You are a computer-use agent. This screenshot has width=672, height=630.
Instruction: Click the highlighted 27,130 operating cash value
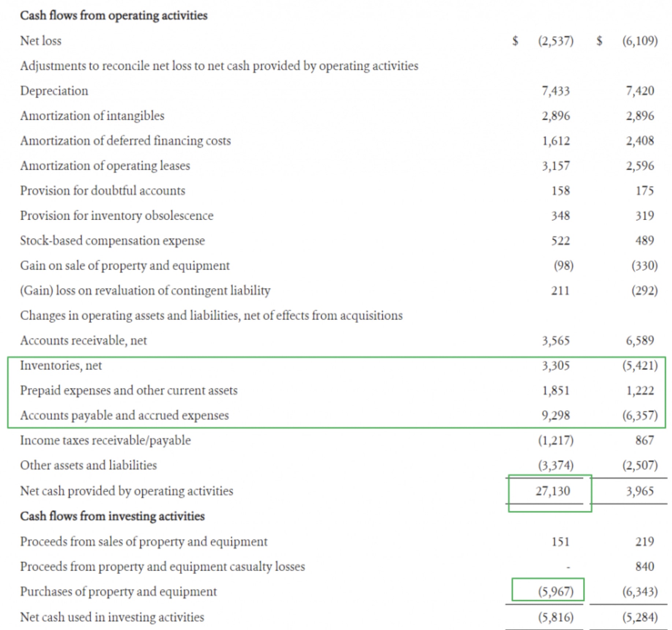tap(553, 491)
